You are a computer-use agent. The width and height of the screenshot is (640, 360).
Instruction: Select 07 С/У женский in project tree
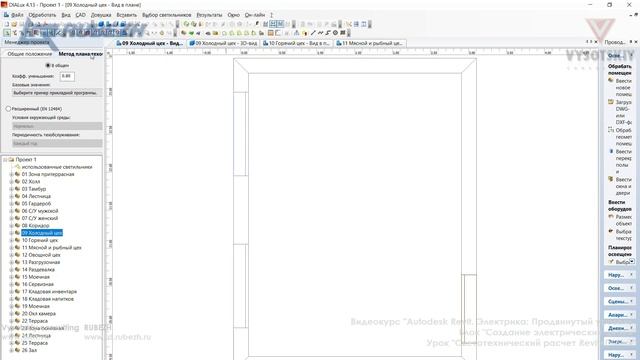coord(40,218)
